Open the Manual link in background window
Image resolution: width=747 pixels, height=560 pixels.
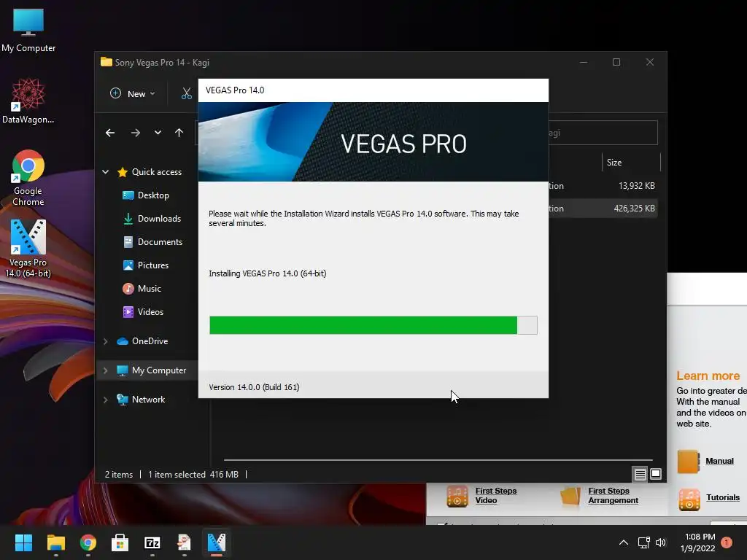click(x=719, y=461)
